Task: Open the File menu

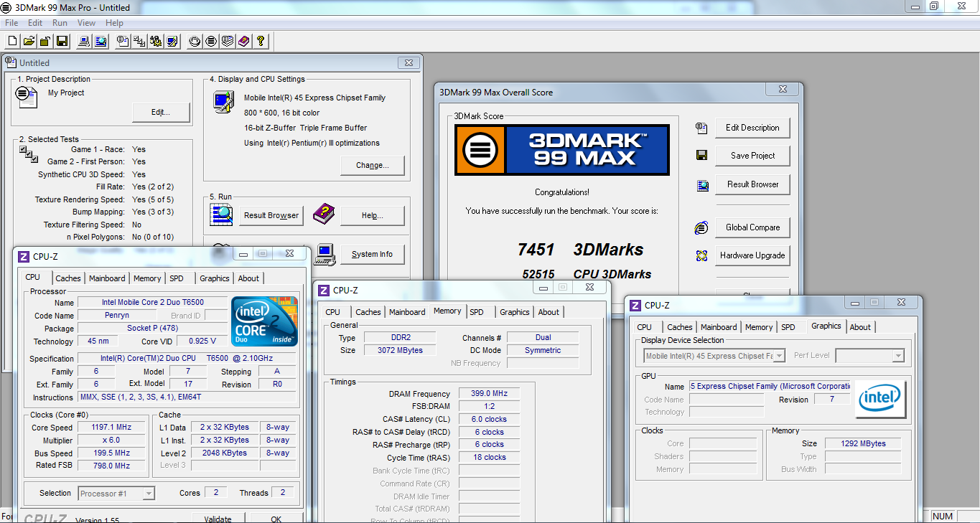Action: coord(11,23)
